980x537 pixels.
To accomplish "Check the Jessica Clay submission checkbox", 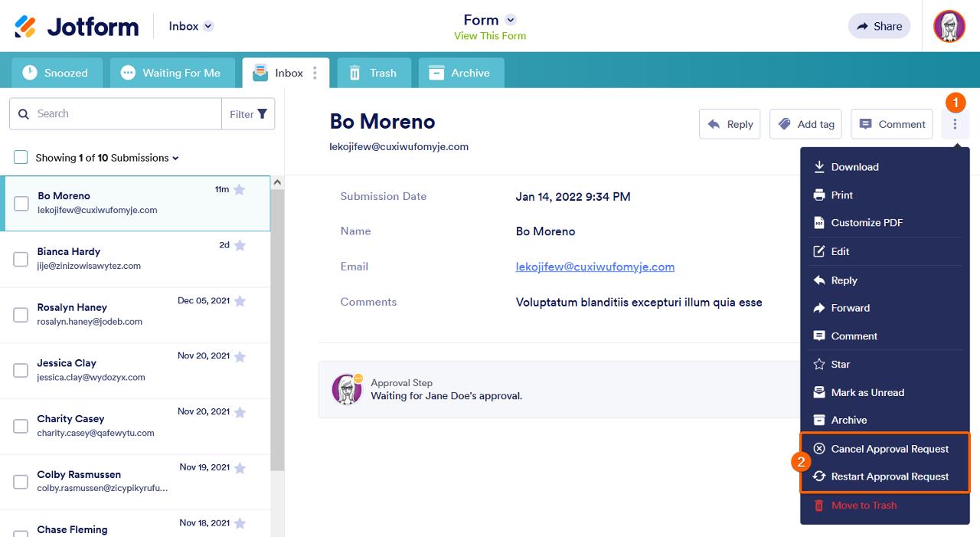I will (x=21, y=371).
